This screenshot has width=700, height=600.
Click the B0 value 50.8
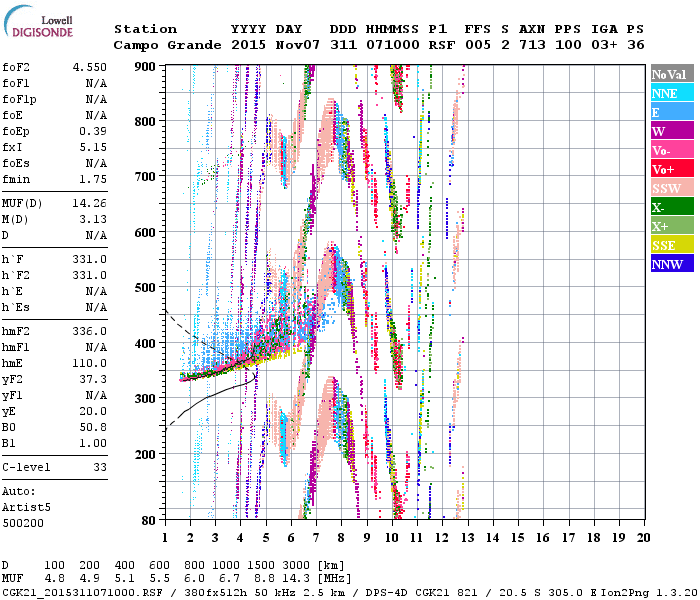pos(93,427)
